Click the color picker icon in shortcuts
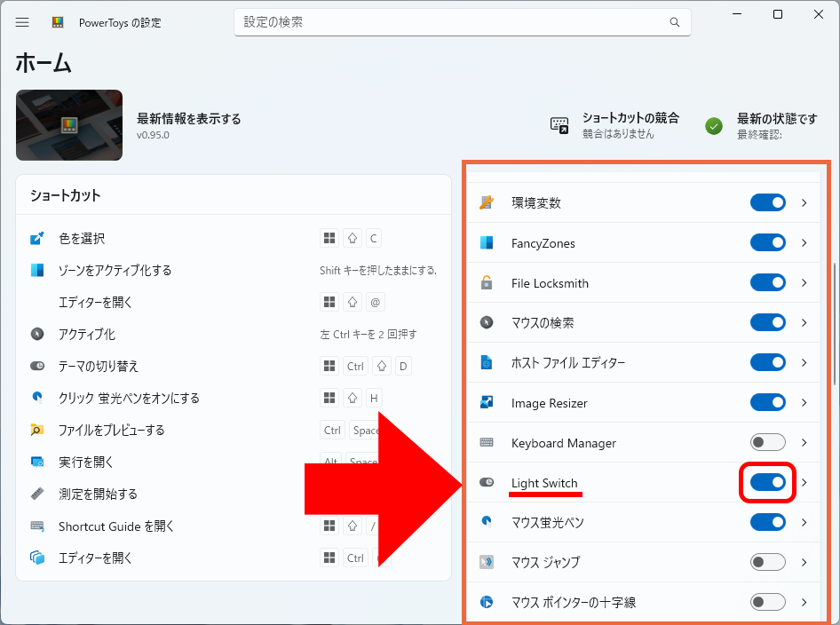Image resolution: width=840 pixels, height=625 pixels. coord(37,238)
